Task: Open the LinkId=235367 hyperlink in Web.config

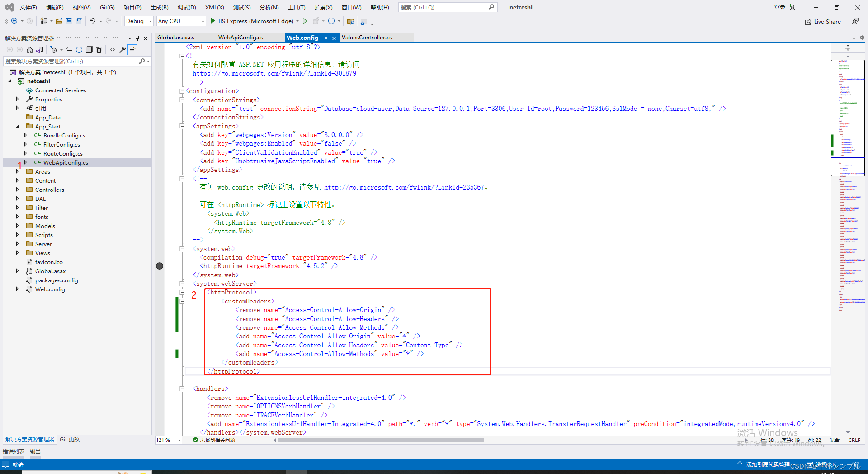Action: tap(404, 187)
